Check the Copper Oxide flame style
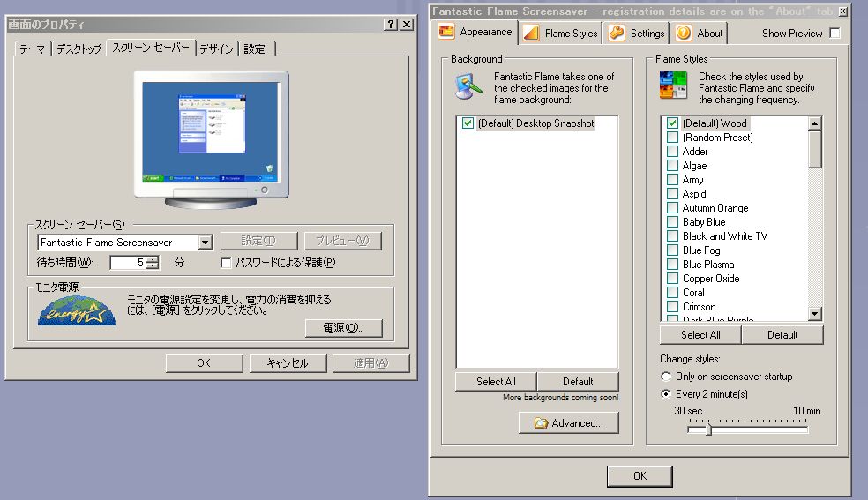 coord(672,278)
